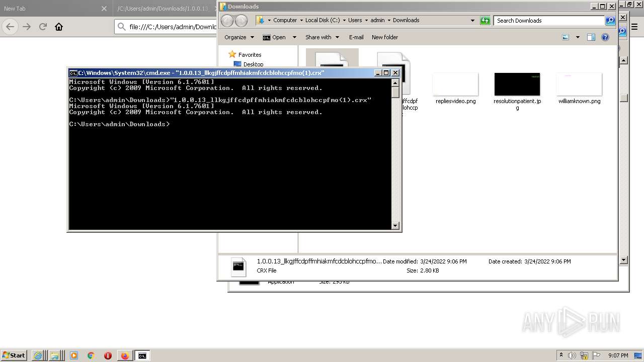Viewport: 644px width, 362px height.
Task: Click the 9:07 PM taskbar clock
Action: [x=618, y=355]
